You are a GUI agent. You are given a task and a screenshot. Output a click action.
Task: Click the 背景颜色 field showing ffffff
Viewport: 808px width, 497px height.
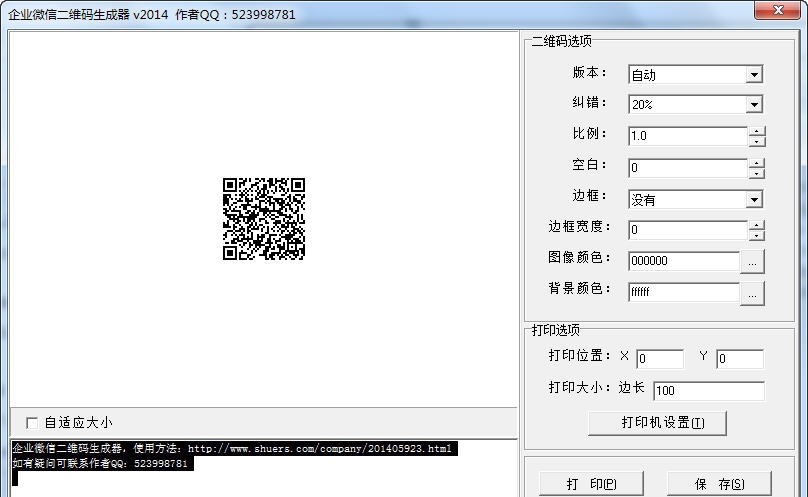click(x=684, y=292)
